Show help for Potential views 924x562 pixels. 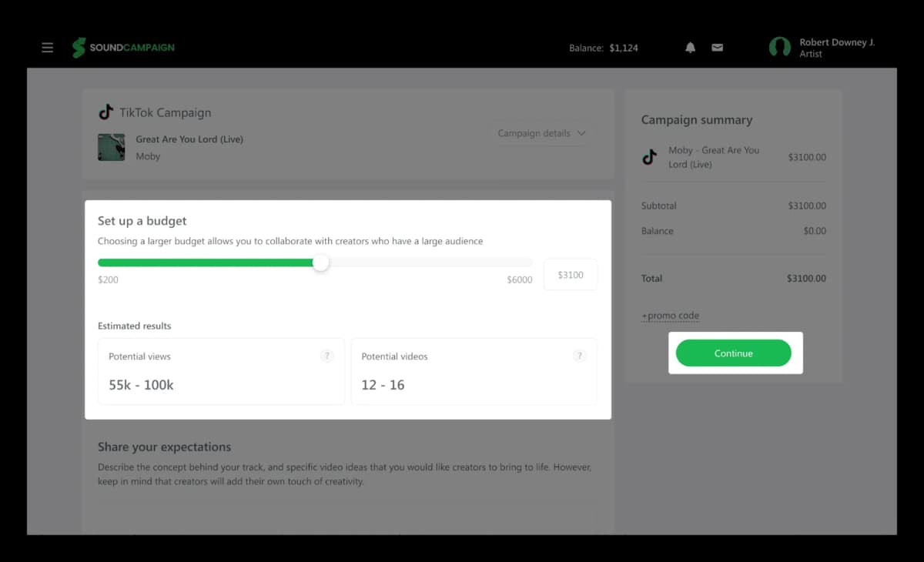tap(326, 356)
